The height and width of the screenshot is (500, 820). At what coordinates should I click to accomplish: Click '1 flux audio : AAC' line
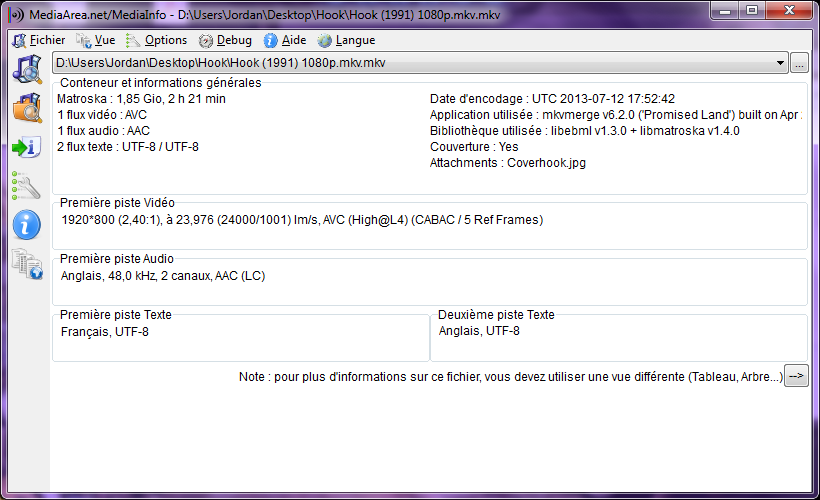(x=104, y=131)
